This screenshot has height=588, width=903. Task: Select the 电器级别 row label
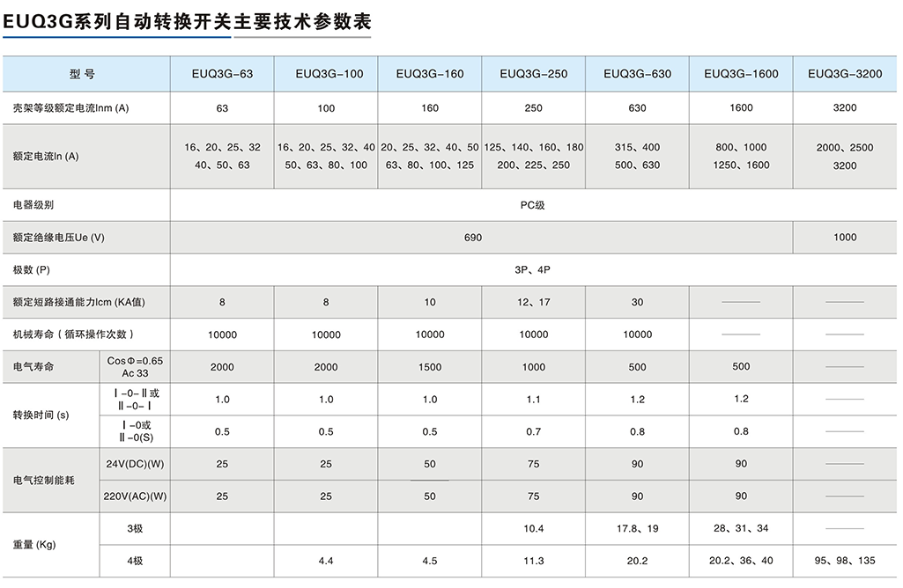(x=35, y=204)
